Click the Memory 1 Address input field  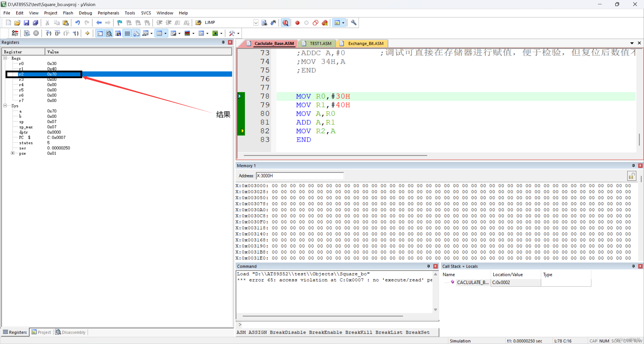click(299, 176)
